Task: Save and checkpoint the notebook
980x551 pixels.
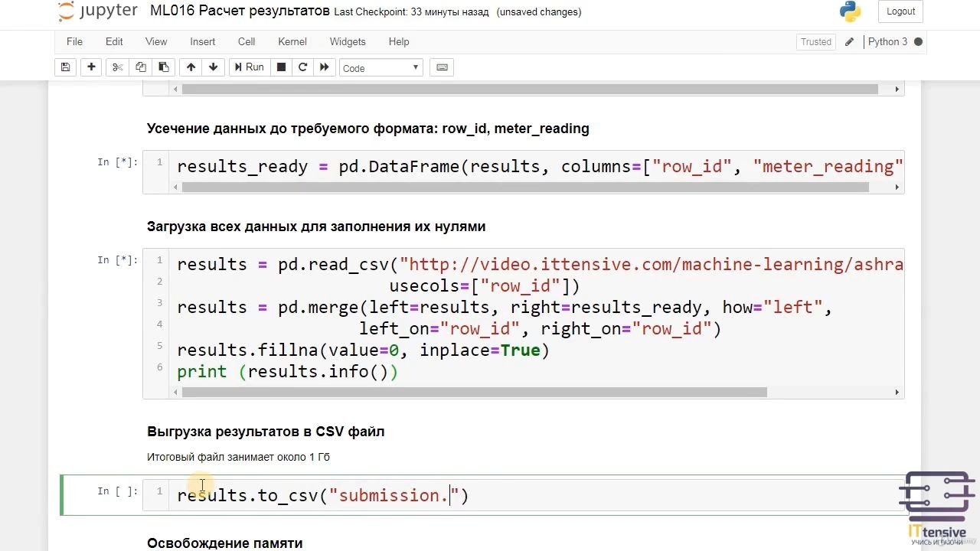Action: click(66, 67)
